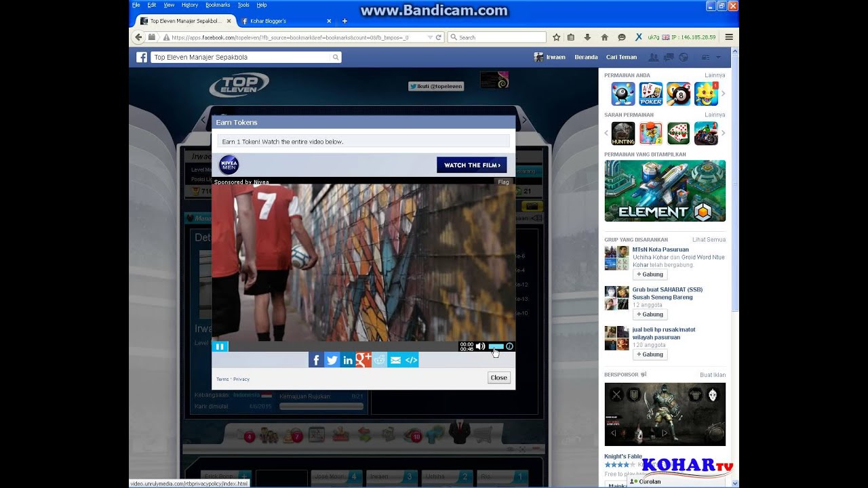Get the video embed code icon
Viewport: 868px width, 488px height.
411,360
